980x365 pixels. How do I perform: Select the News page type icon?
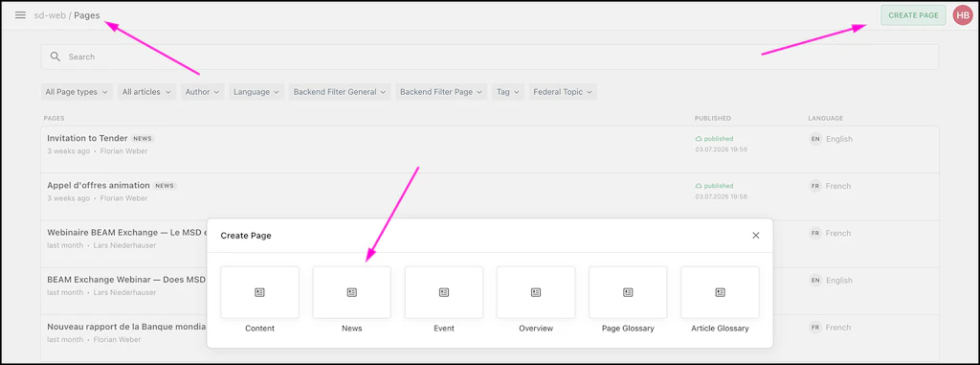(352, 292)
